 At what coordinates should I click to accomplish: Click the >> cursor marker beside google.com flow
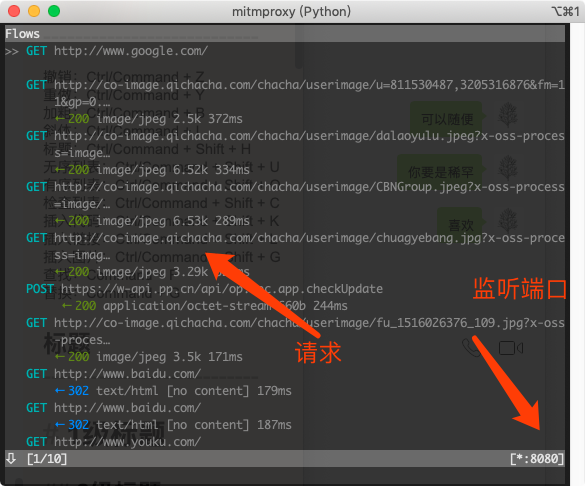(x=12, y=51)
